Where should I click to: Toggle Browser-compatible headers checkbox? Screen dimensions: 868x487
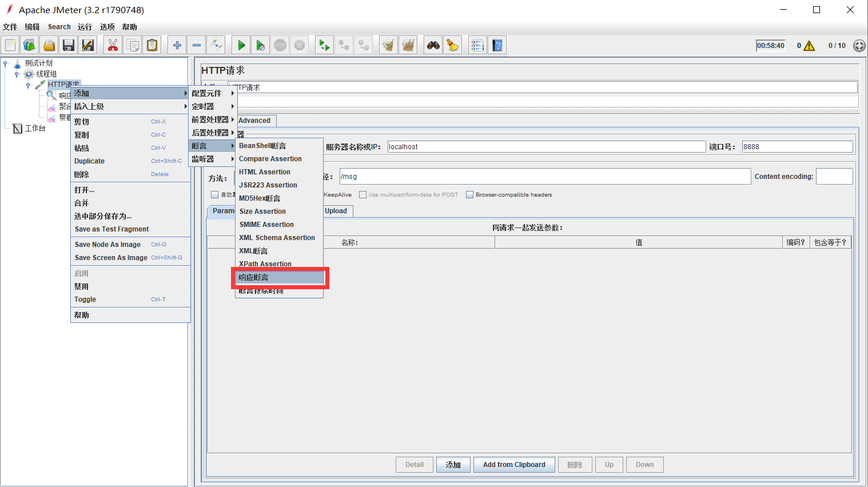(469, 195)
